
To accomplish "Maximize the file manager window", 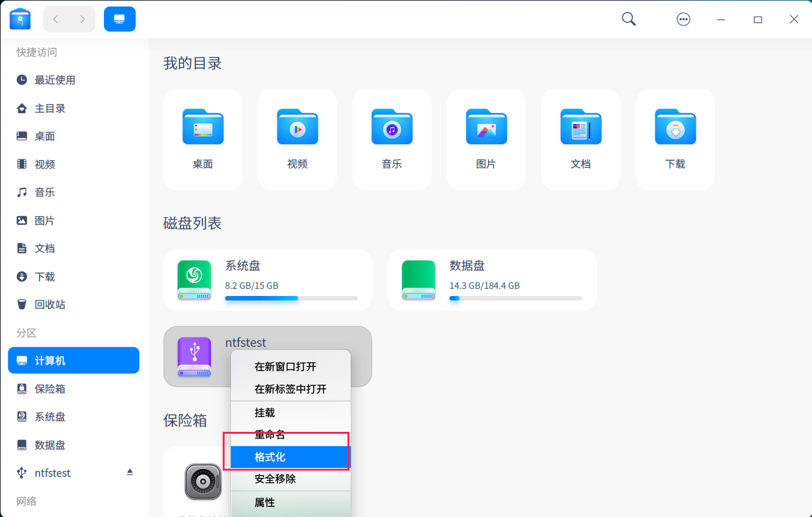I will point(758,19).
